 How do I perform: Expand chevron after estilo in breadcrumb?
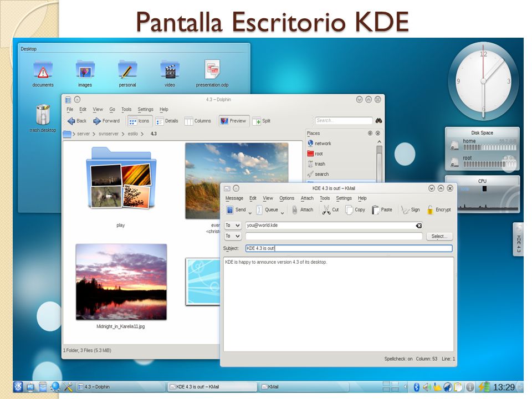coord(142,134)
